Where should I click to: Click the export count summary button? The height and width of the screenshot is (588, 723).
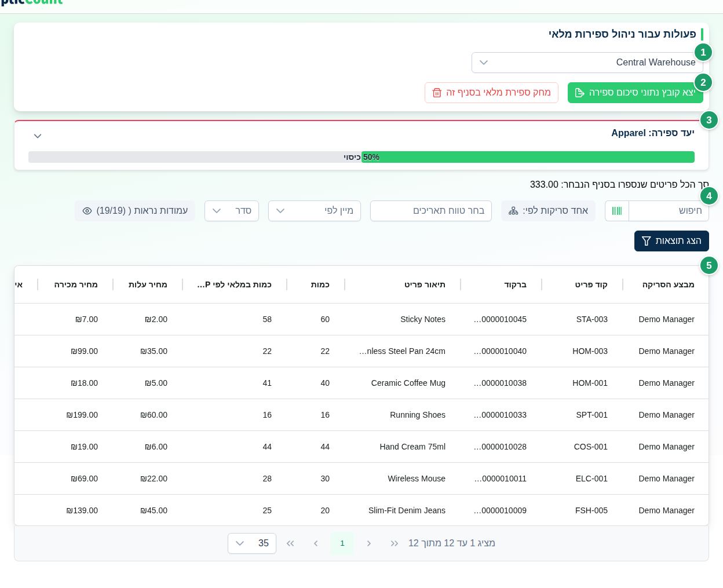[635, 93]
